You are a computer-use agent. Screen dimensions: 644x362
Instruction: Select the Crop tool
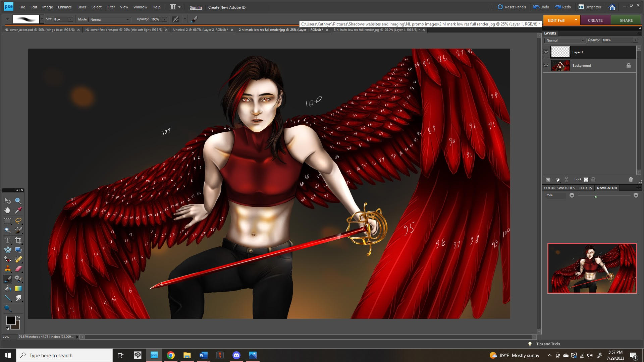click(x=18, y=240)
